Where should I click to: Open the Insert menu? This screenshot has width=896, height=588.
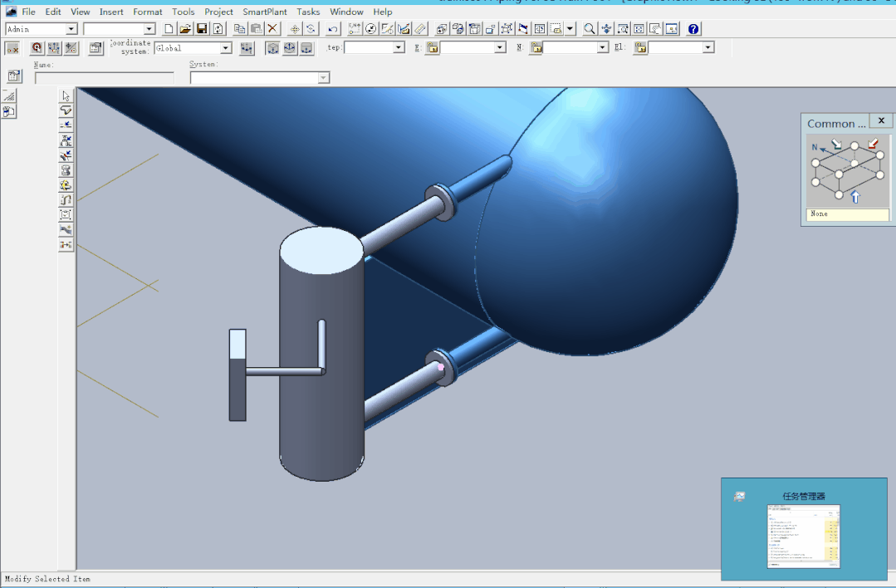pos(110,12)
